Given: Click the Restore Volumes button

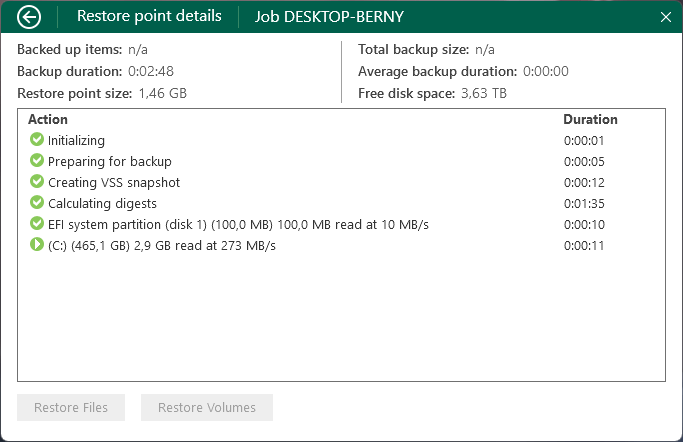Looking at the screenshot, I should pos(207,408).
